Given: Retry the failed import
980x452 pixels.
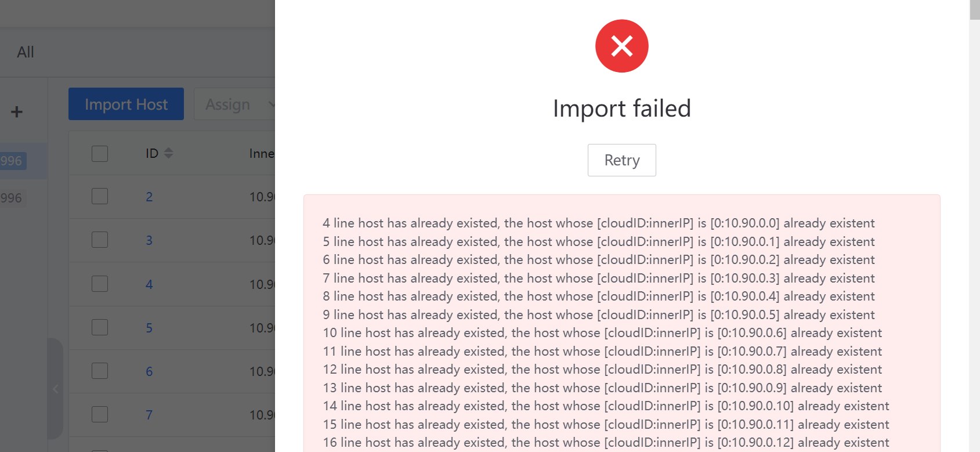Looking at the screenshot, I should pos(621,160).
